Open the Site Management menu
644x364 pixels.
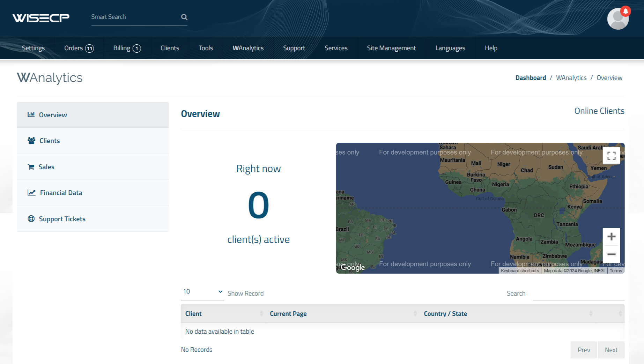click(391, 48)
